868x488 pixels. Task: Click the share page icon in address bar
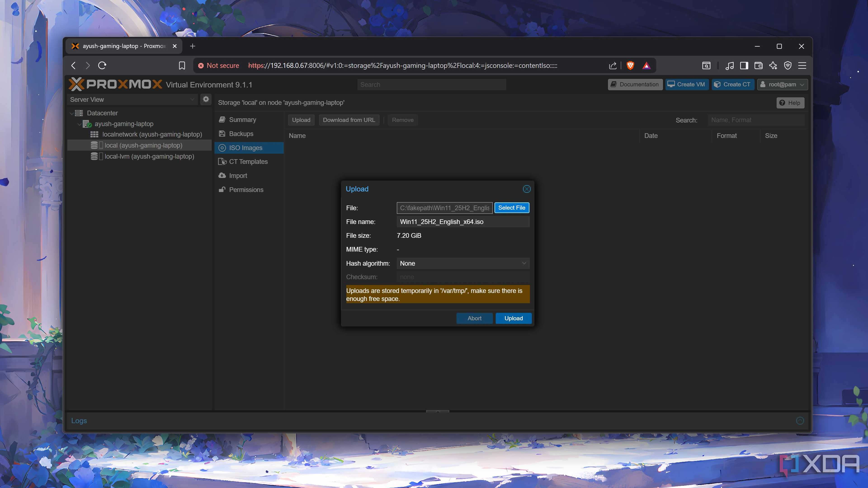click(x=613, y=65)
